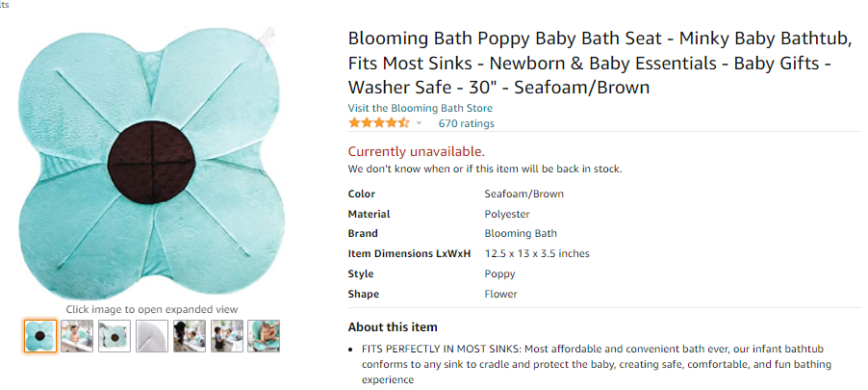Expand the rating breakdown arrow beside stars
Screen dimensions: 868x390
(x=420, y=123)
